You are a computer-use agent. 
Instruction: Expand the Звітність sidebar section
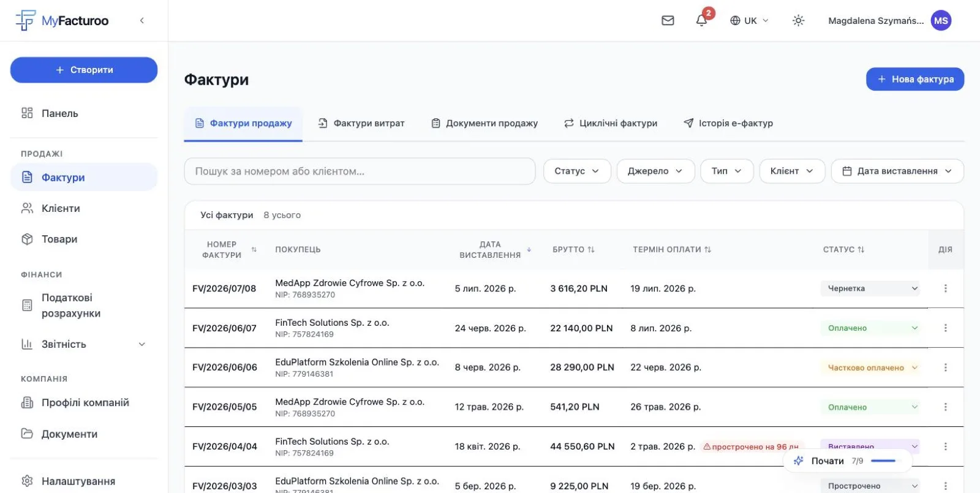tap(84, 344)
